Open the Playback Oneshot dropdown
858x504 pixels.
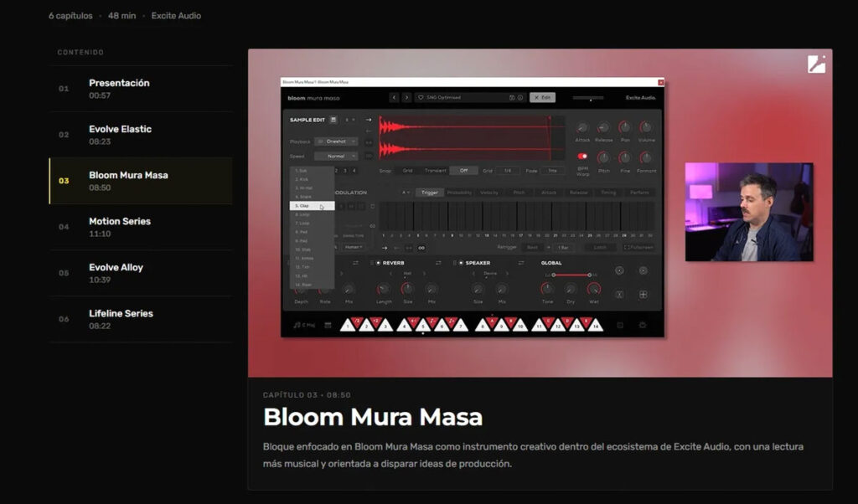337,141
